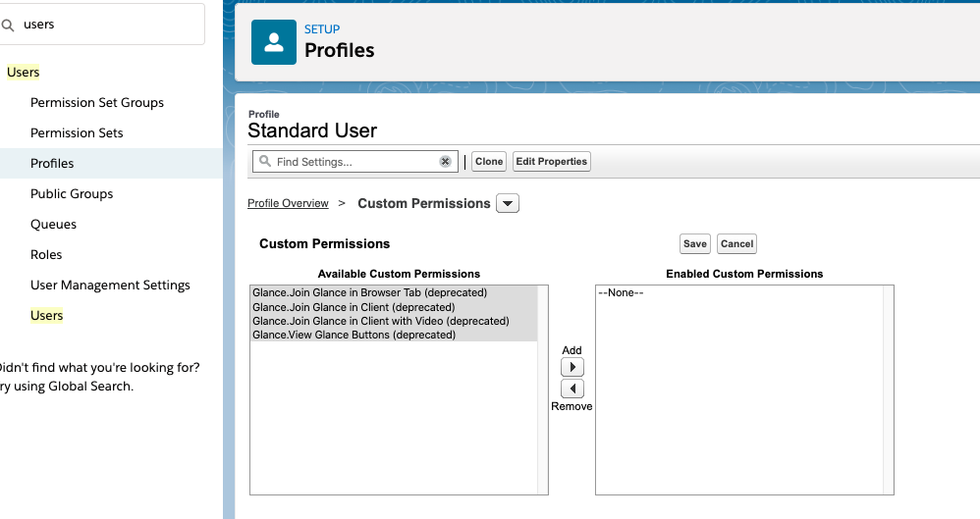Image resolution: width=980 pixels, height=519 pixels.
Task: Open Roles in the setup sidebar
Action: click(46, 255)
